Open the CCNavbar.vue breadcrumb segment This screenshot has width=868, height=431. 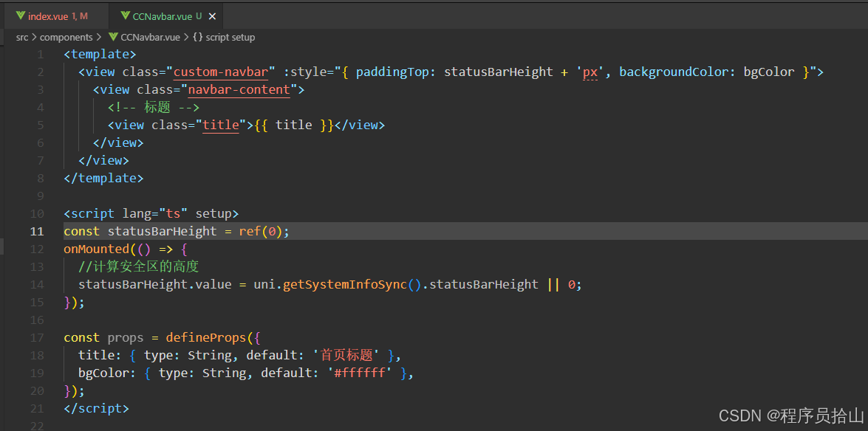[x=150, y=38]
